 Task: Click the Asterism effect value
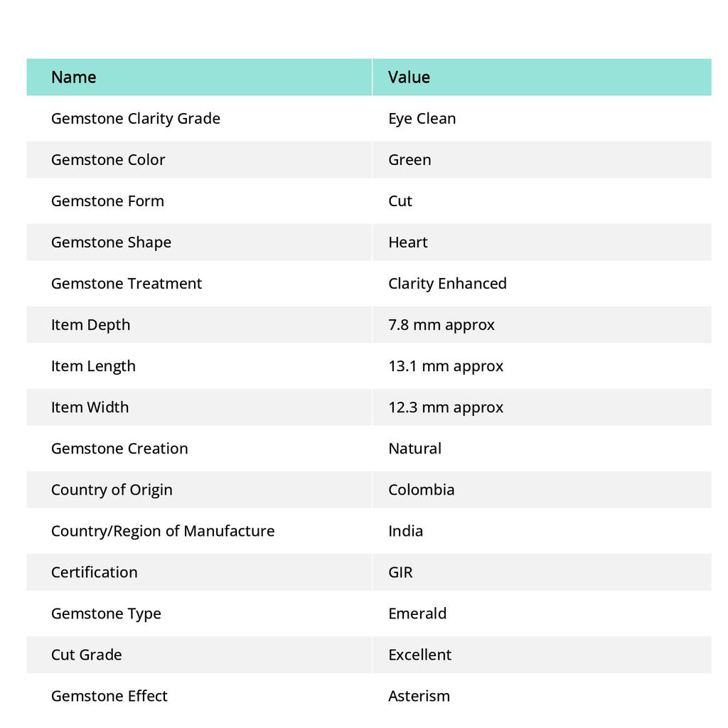[419, 695]
